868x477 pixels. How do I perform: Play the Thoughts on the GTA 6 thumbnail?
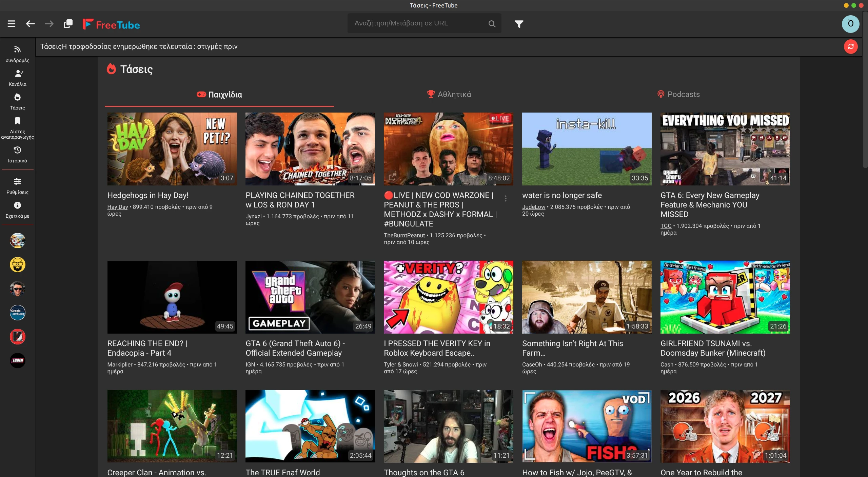(x=449, y=426)
